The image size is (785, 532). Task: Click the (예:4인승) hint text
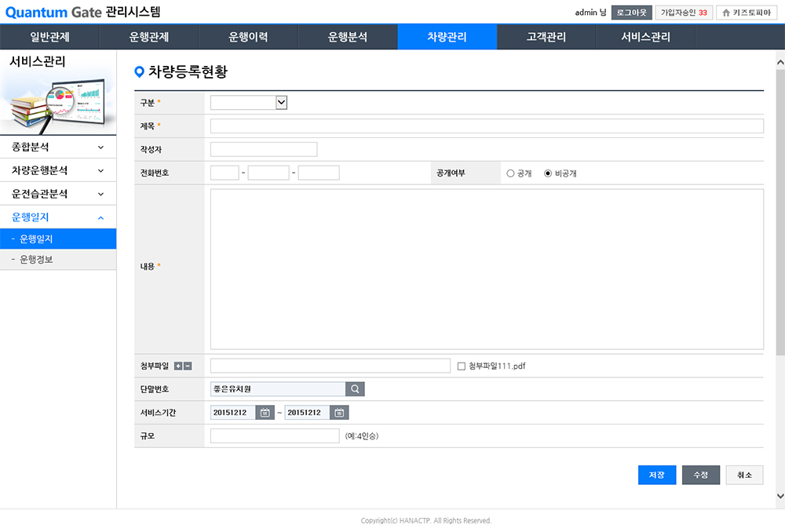[x=361, y=436]
